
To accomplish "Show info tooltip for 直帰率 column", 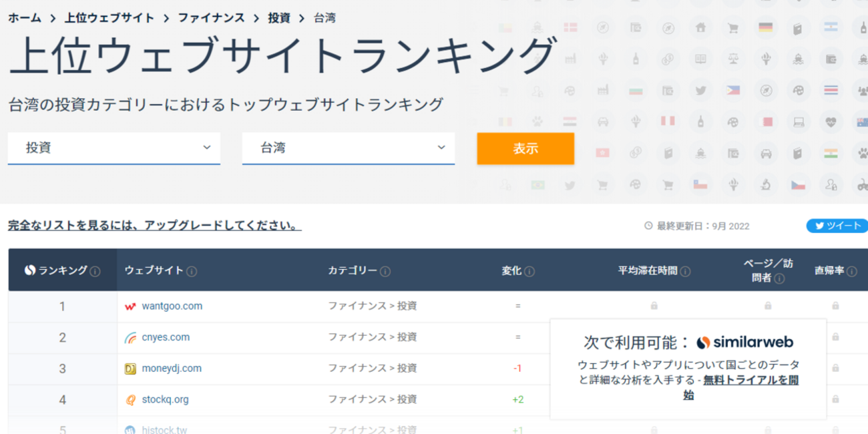I will pyautogui.click(x=851, y=271).
